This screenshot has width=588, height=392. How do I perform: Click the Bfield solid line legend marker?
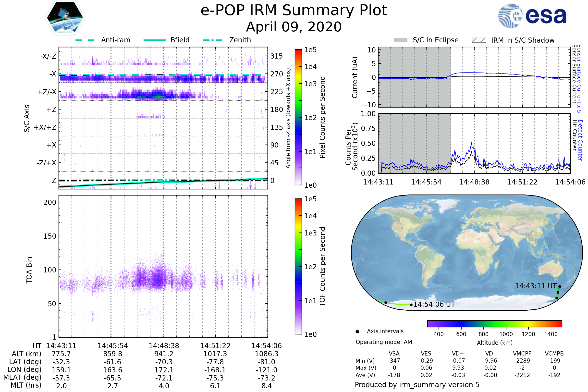(x=155, y=40)
